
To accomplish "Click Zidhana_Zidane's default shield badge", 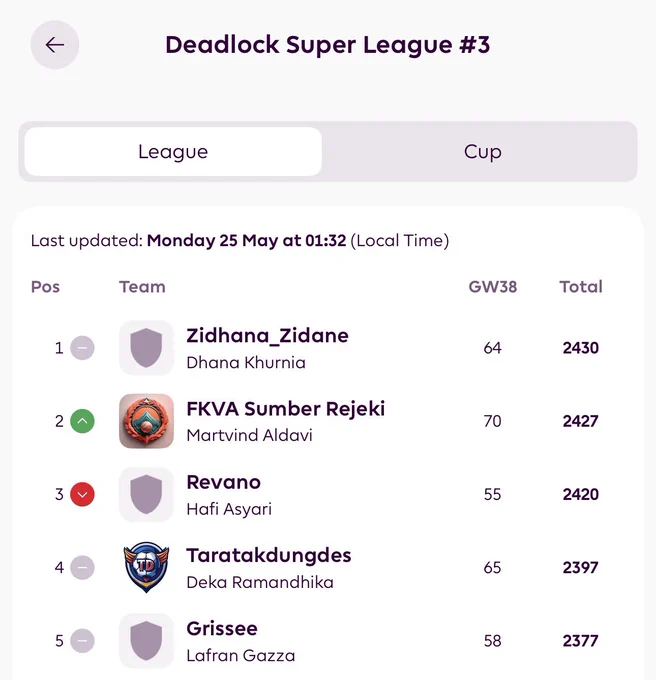I will pos(147,348).
